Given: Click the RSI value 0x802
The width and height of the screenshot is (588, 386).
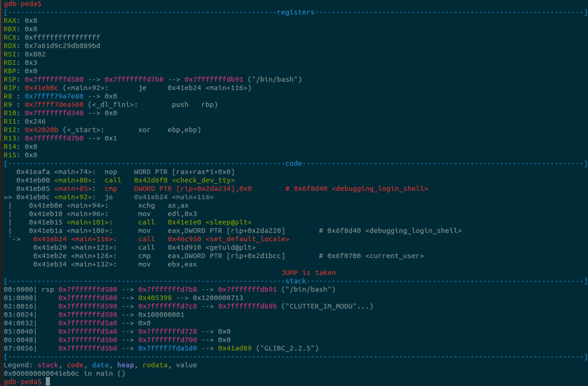Looking at the screenshot, I should 35,54.
